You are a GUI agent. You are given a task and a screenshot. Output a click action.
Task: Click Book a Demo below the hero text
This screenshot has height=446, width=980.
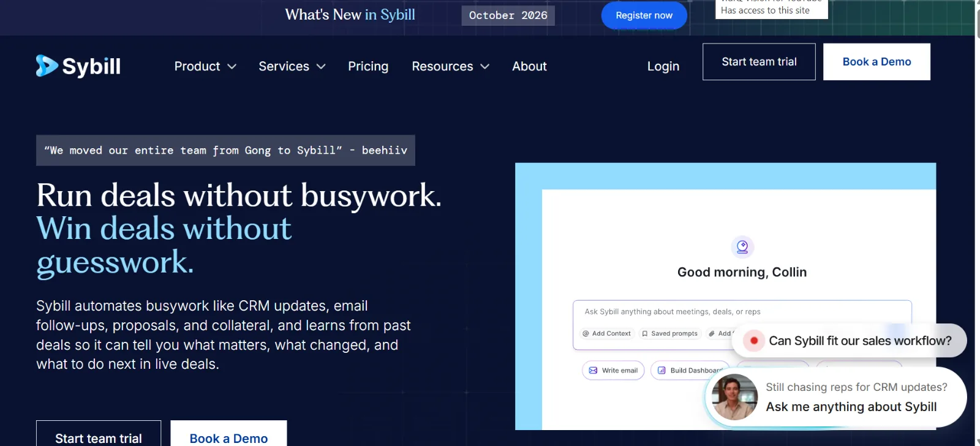[228, 433]
